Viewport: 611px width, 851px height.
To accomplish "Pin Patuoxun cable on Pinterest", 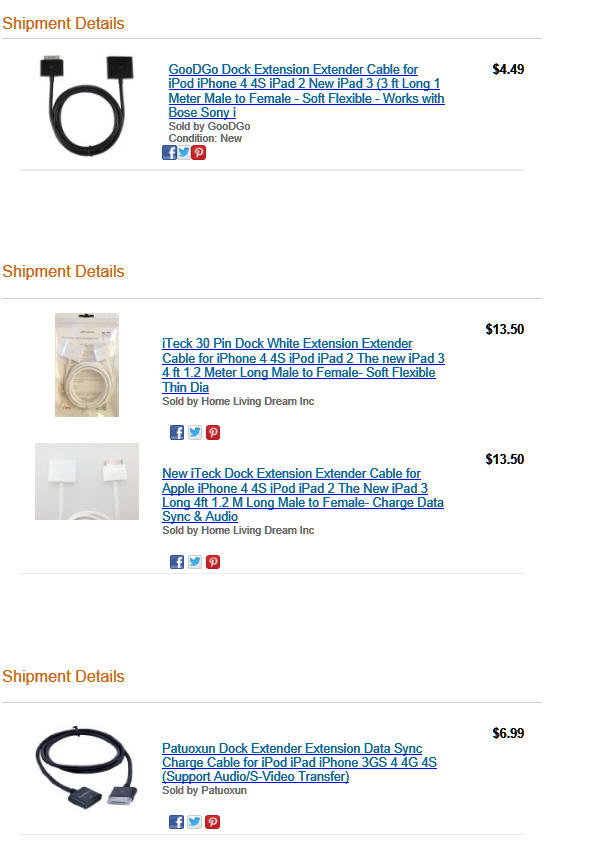I will click(213, 822).
